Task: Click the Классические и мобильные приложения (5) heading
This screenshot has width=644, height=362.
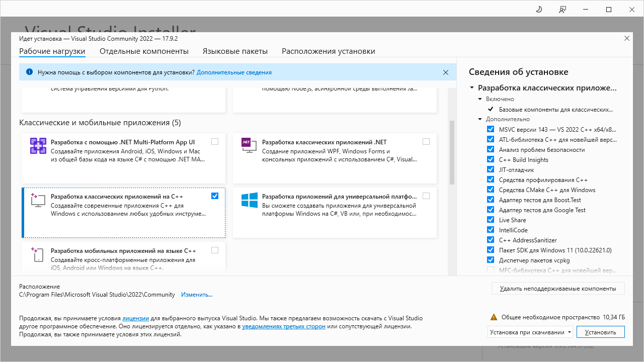Action: click(100, 123)
